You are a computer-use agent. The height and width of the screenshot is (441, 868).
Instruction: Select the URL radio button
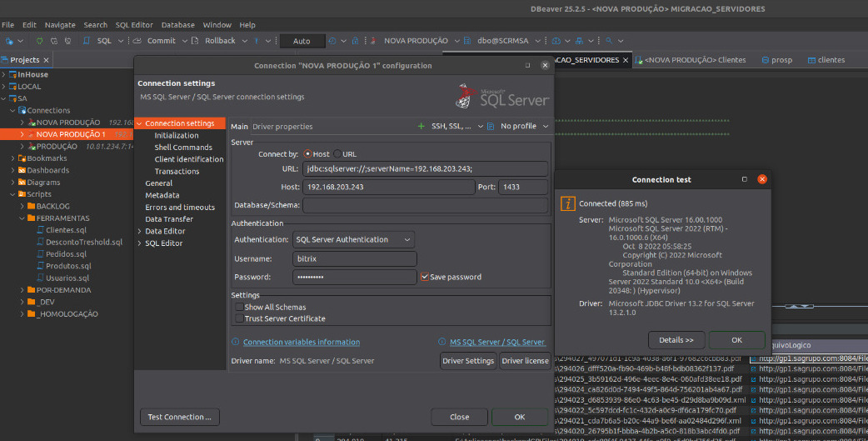(336, 154)
